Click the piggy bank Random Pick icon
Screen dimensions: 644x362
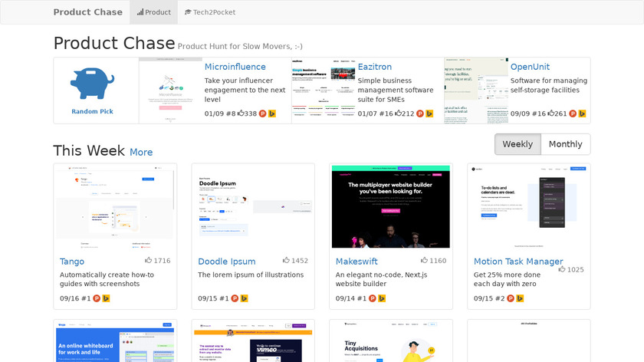tap(92, 83)
